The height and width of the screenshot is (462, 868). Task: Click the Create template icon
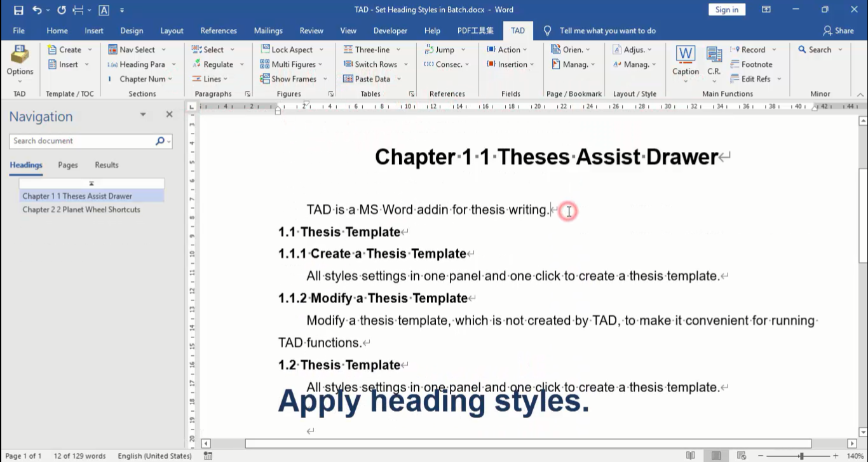point(52,50)
